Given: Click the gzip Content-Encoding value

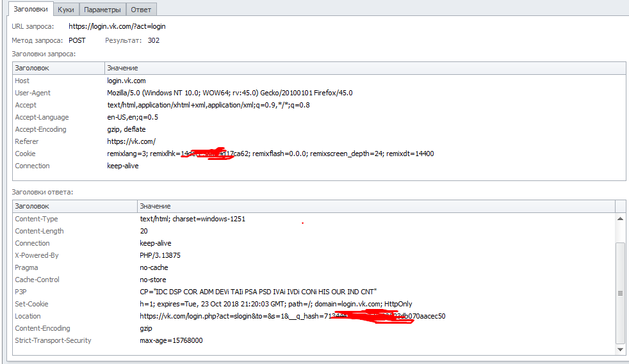Looking at the screenshot, I should 146,328.
